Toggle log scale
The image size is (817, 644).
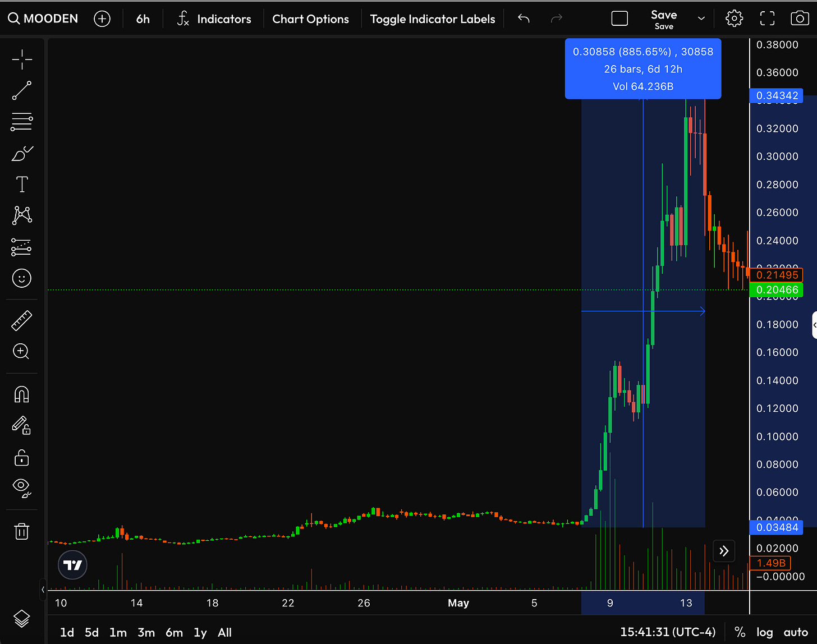tap(765, 632)
